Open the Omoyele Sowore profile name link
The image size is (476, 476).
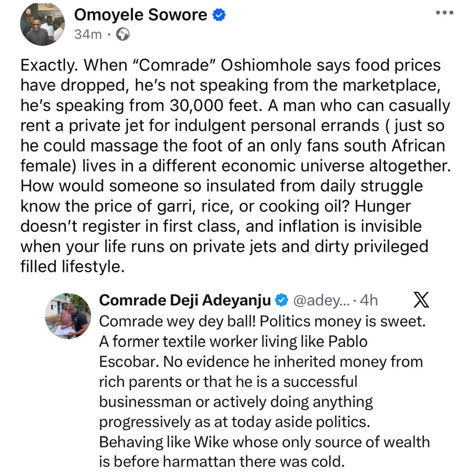(x=141, y=15)
